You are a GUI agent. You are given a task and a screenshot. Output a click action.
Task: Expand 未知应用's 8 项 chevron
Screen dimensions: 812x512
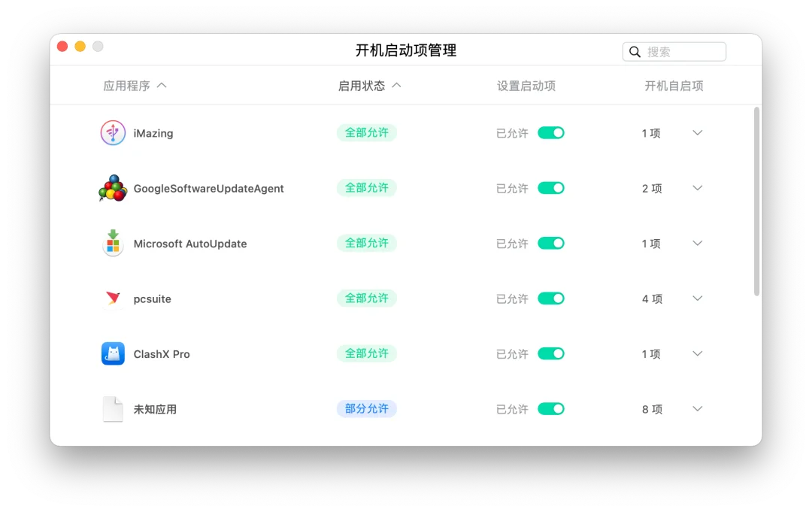698,409
